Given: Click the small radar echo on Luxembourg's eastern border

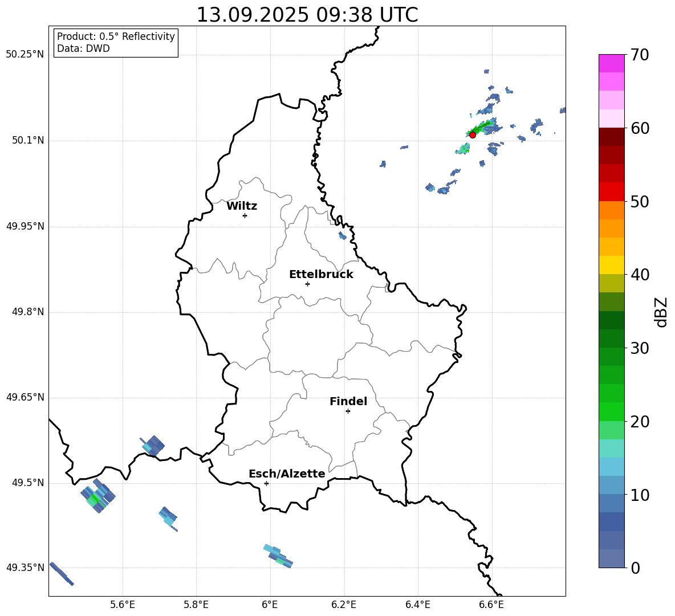Looking at the screenshot, I should 342,235.
